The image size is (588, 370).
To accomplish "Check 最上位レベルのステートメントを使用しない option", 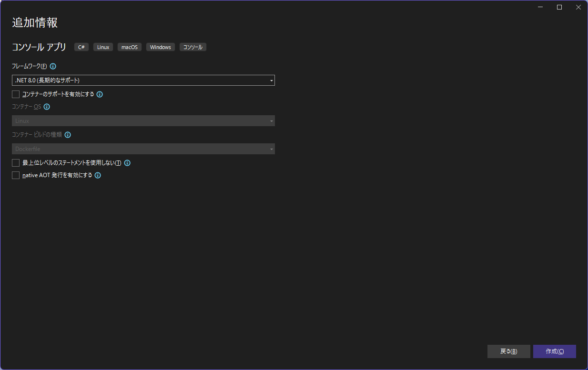I will 15,162.
